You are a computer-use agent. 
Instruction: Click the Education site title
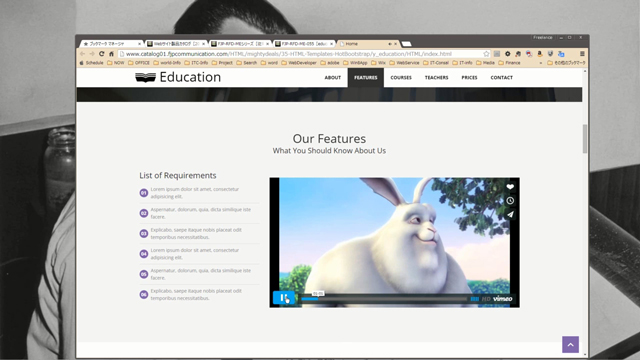(190, 77)
